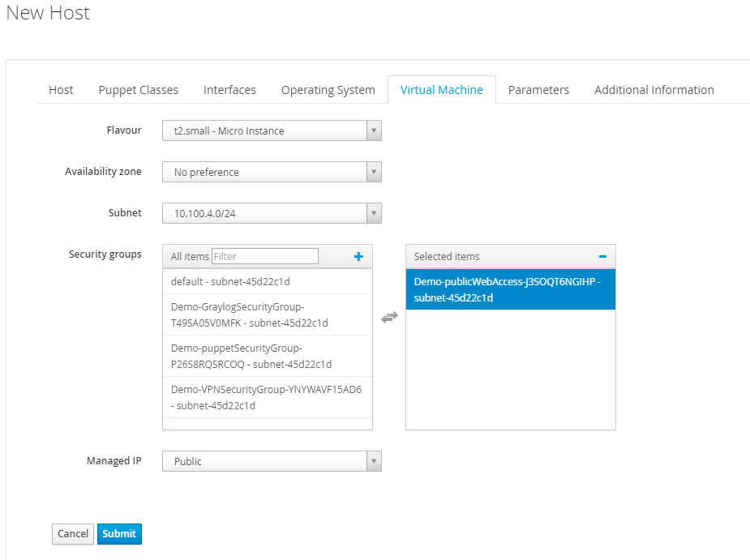The height and width of the screenshot is (560, 750).
Task: Open the Puppet Classes tab
Action: click(x=138, y=90)
